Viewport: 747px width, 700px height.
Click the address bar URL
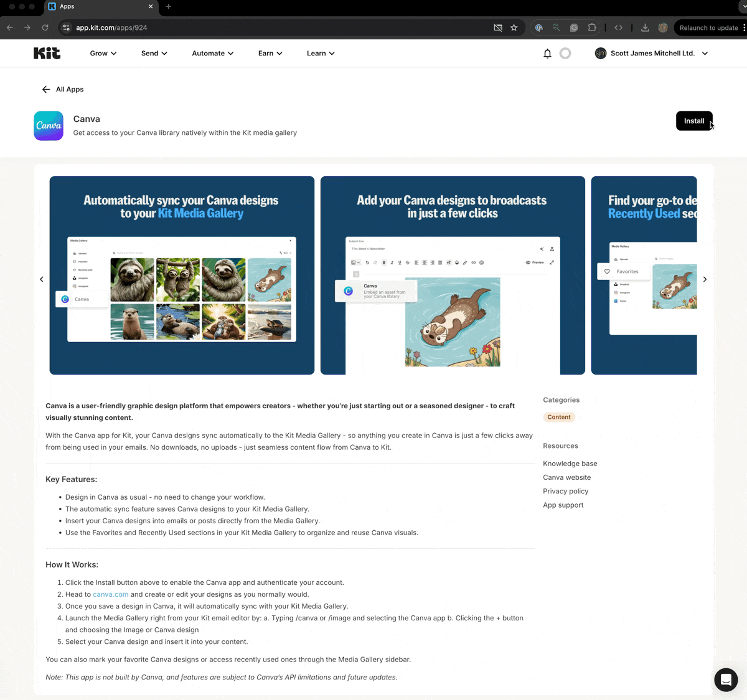tap(111, 28)
